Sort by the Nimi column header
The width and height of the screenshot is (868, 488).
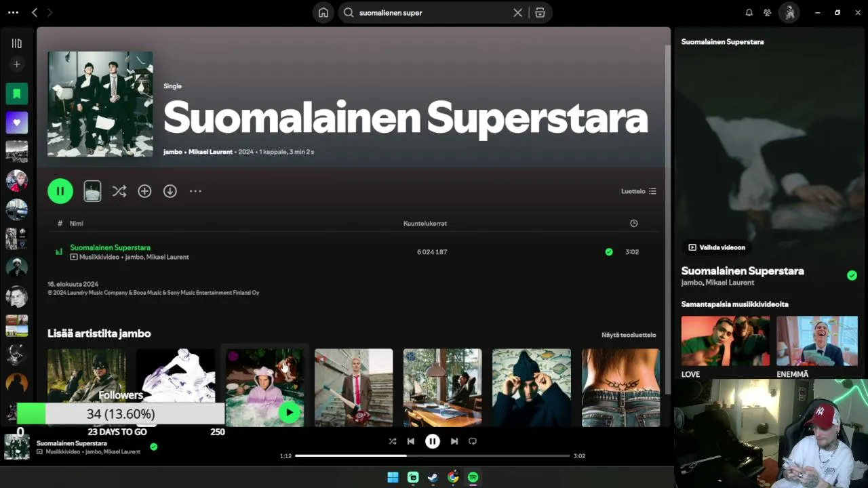[77, 223]
